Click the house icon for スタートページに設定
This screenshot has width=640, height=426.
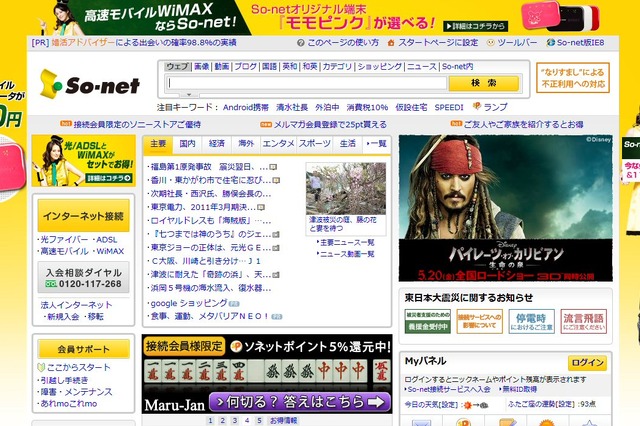click(x=391, y=42)
